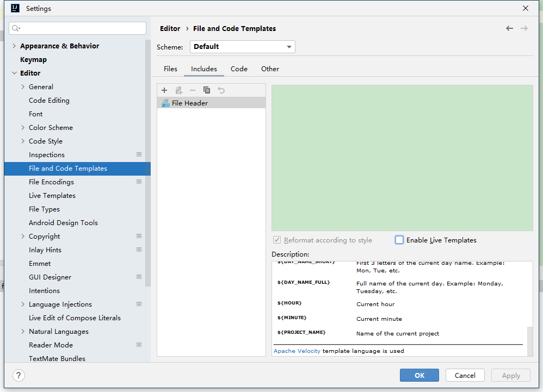Click the project-level marker icon next to Inlay Hints

(x=139, y=250)
